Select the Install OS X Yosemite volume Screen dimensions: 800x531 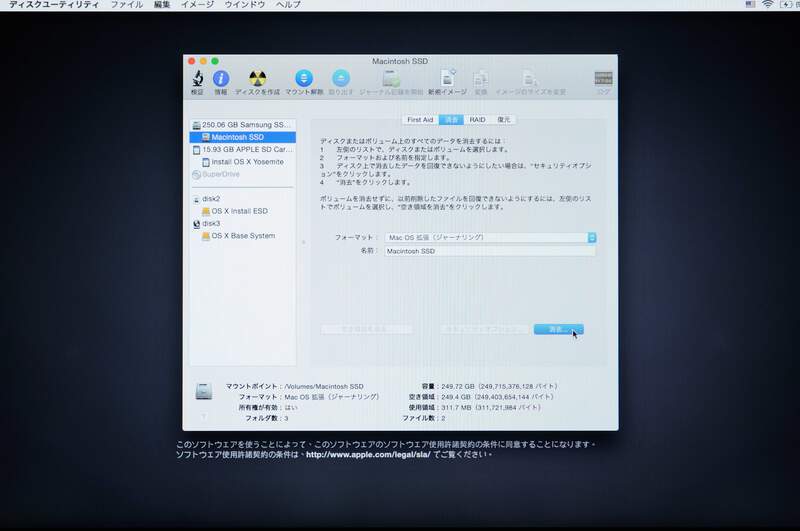click(x=242, y=162)
